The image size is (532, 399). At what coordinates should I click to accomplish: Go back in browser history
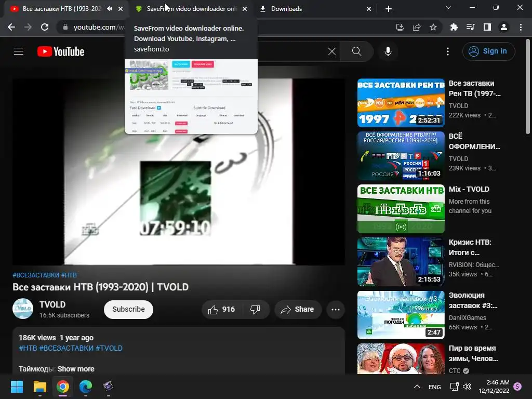(x=11, y=27)
